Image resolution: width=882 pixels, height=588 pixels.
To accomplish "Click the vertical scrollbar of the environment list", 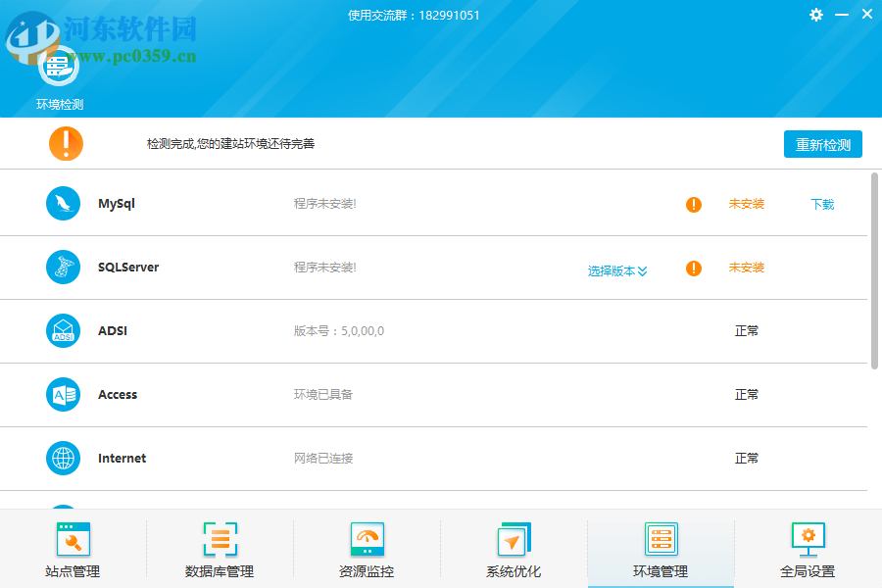I will click(874, 269).
